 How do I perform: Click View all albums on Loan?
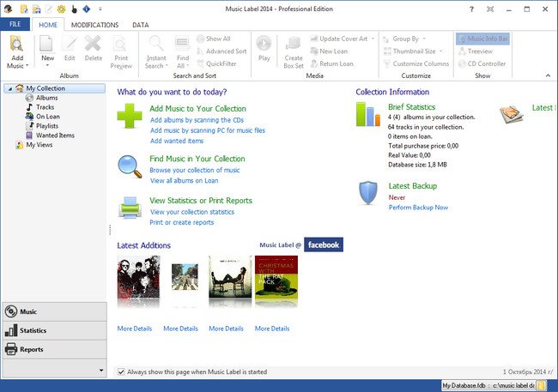click(x=184, y=180)
